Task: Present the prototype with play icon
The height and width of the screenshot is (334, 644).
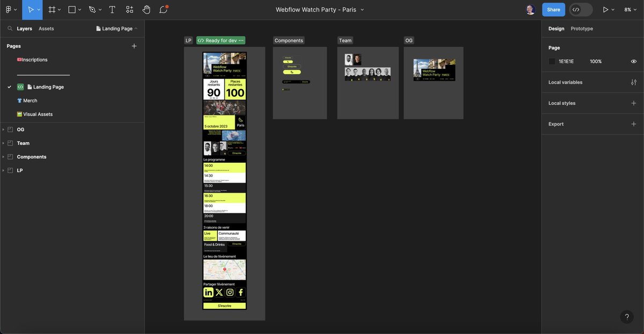Action: [606, 10]
